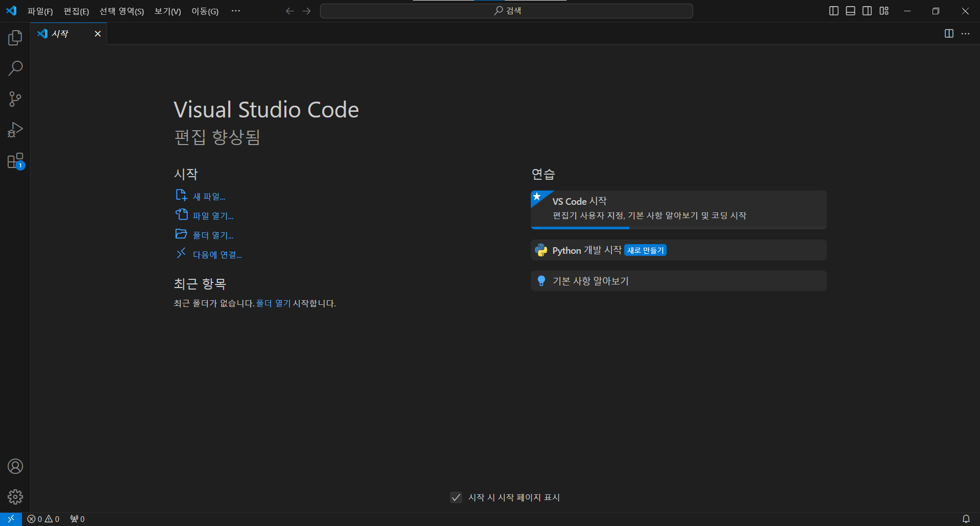
Task: Click the remote window status icon
Action: [11, 519]
